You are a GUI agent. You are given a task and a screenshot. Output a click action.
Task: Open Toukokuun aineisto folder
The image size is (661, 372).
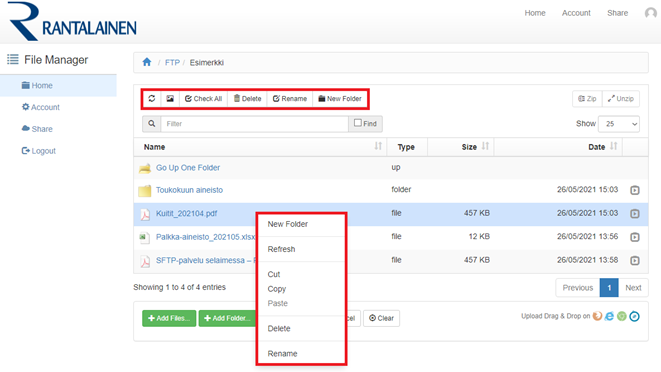pos(189,190)
